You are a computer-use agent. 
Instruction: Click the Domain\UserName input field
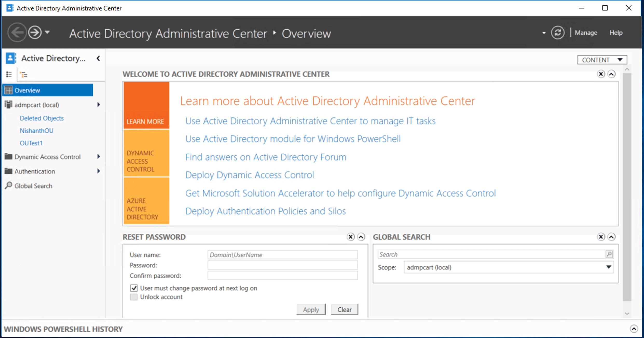coord(283,255)
